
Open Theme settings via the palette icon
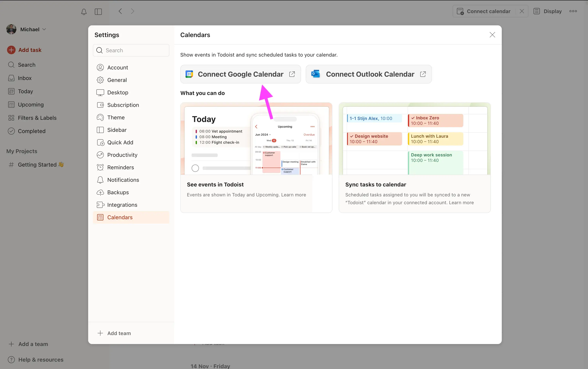(x=116, y=117)
